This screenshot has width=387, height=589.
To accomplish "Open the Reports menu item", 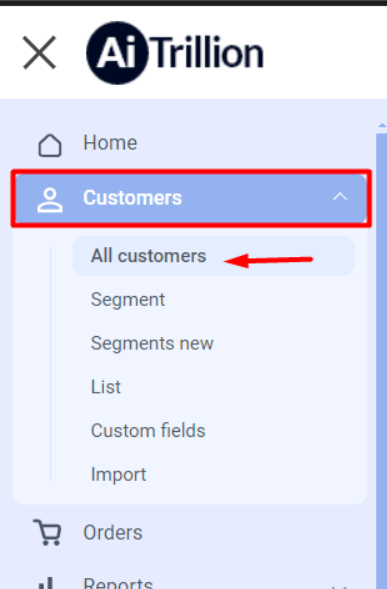I will pyautogui.click(x=118, y=583).
